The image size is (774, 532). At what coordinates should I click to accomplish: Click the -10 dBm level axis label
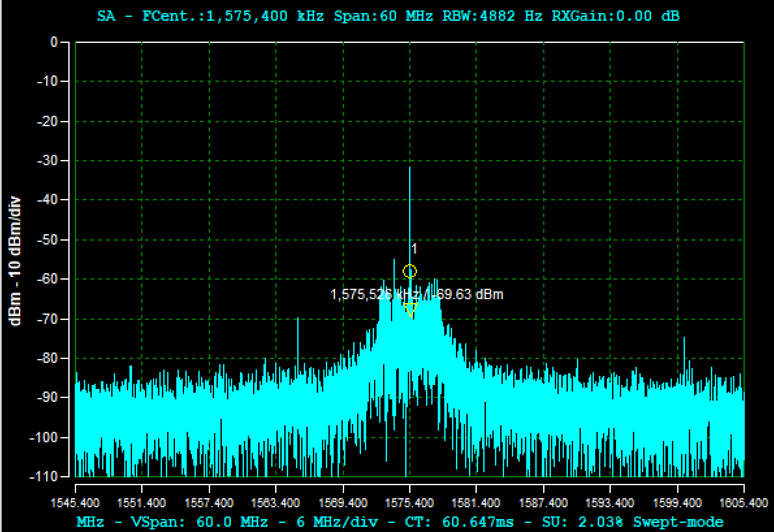48,81
